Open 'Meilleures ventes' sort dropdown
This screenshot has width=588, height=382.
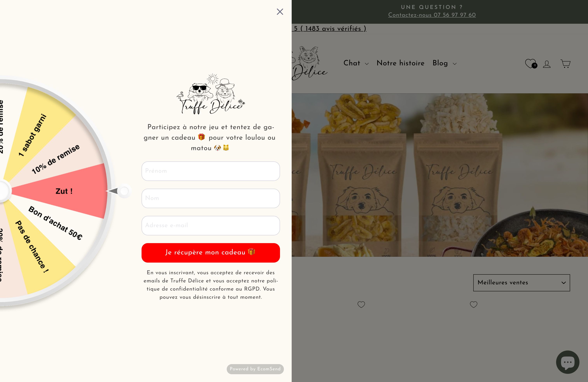(521, 283)
